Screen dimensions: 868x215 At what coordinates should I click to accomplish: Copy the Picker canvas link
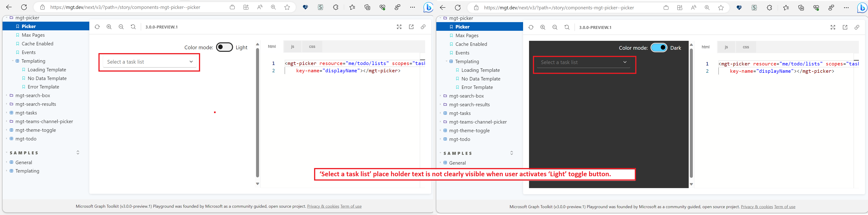(x=423, y=27)
